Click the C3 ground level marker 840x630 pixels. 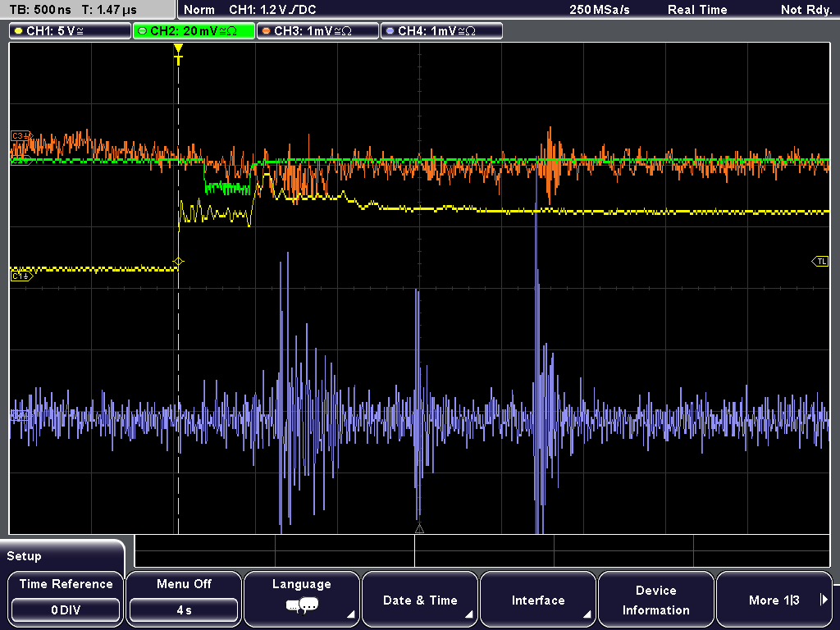[21, 136]
